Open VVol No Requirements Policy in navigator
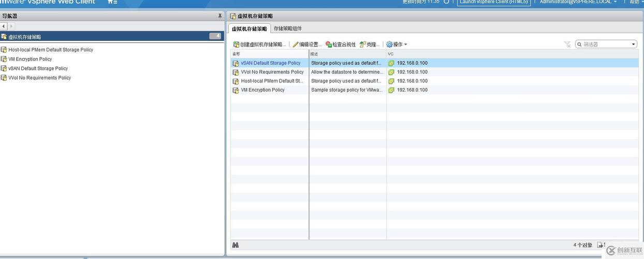 click(x=39, y=78)
